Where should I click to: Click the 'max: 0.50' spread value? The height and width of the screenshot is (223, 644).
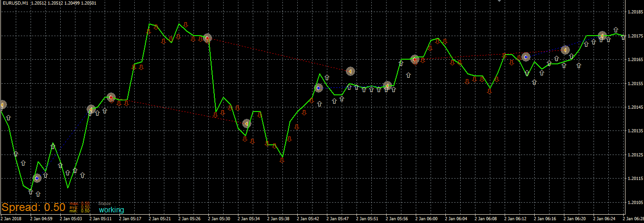coord(80,204)
